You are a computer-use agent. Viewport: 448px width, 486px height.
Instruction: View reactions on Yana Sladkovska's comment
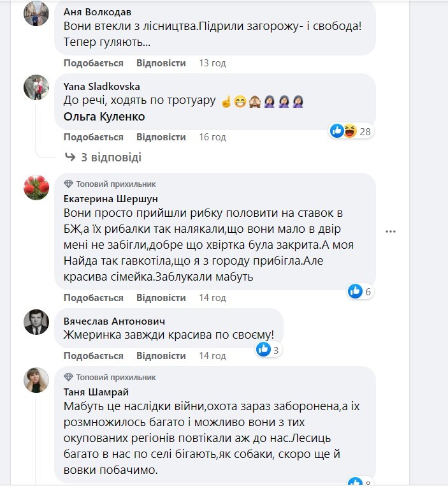(x=351, y=131)
